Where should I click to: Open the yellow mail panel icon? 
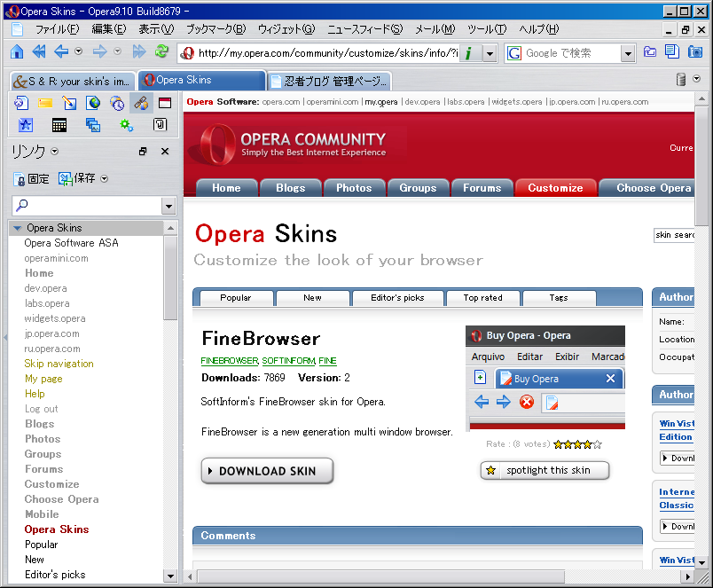(45, 103)
